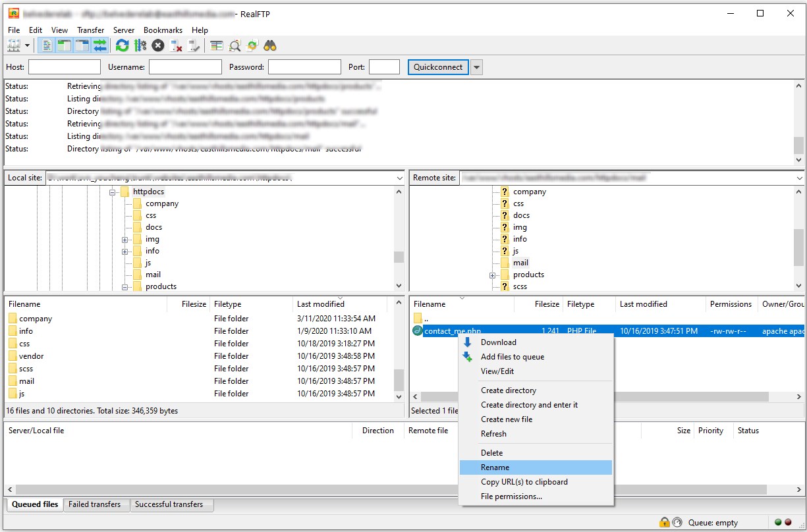The image size is (807, 532).
Task: Click the reconnect to last server icon
Action: [194, 45]
